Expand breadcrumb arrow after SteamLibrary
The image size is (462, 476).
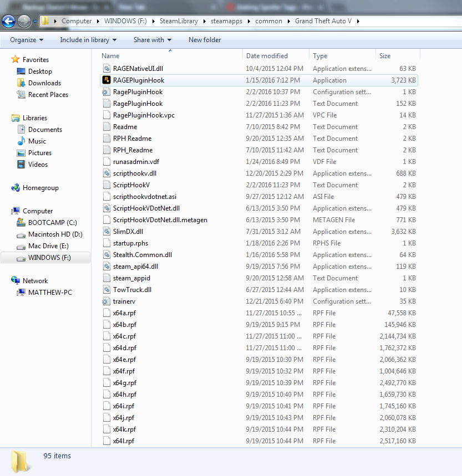coord(205,21)
